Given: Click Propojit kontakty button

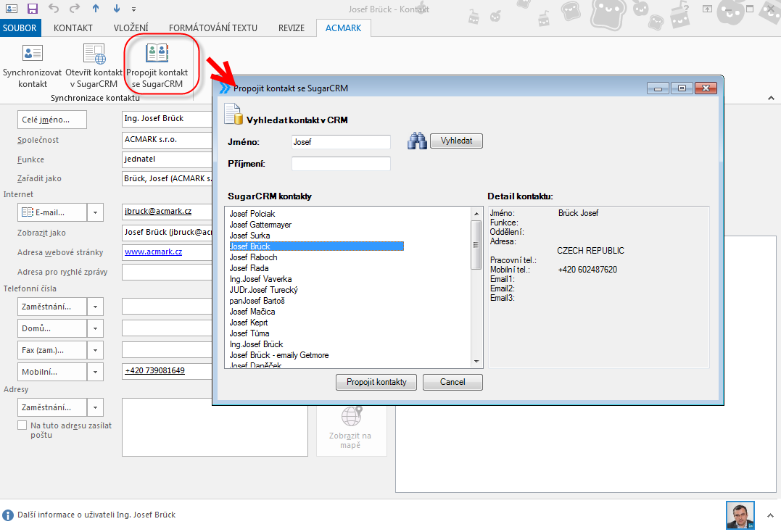Looking at the screenshot, I should (x=376, y=382).
